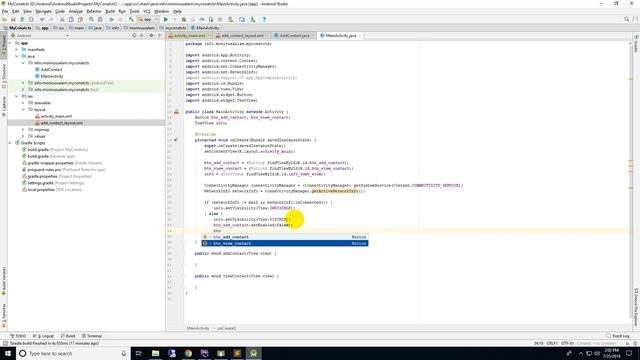Viewport: 640px width, 360px height.
Task: Open the Logcat tool window
Action: [x=44, y=336]
